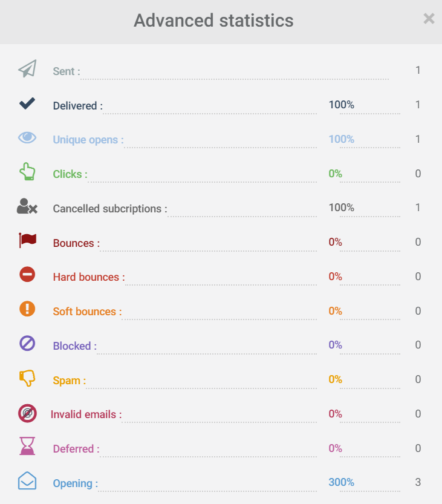Click the Spam label text
This screenshot has width=442, height=504.
pyautogui.click(x=69, y=381)
